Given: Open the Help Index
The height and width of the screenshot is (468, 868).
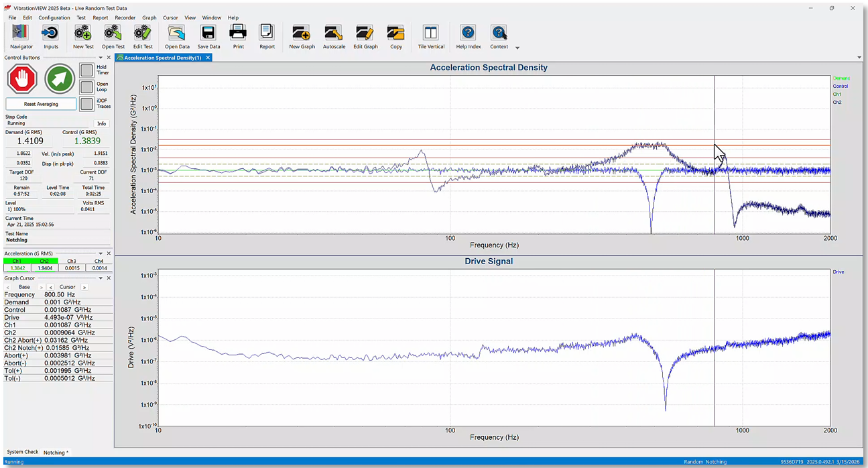Looking at the screenshot, I should 469,37.
